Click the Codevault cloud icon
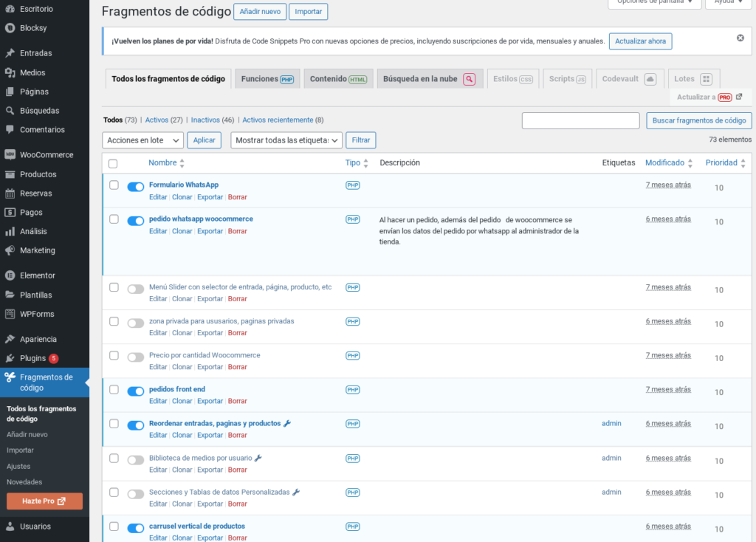 [650, 79]
